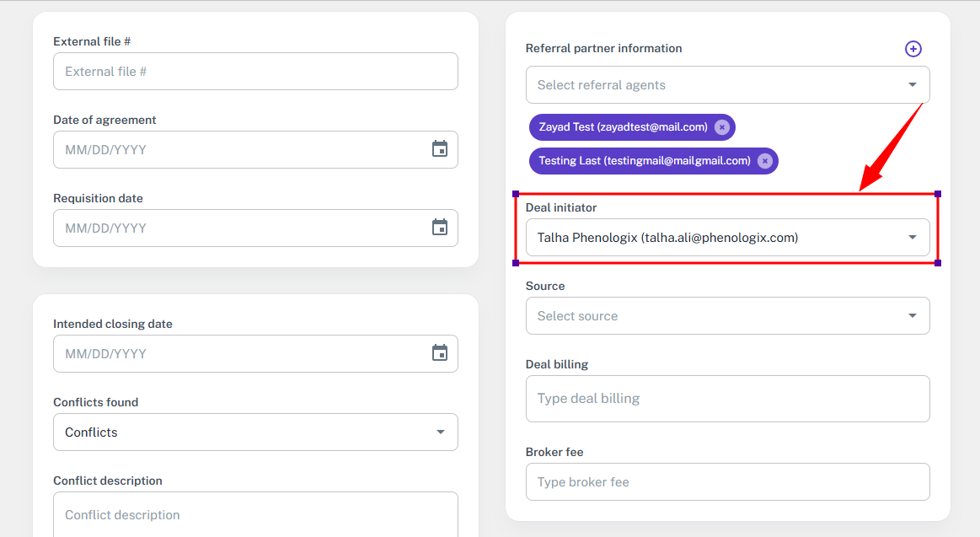The width and height of the screenshot is (980, 537).
Task: Click the Deal billing input field
Action: (x=727, y=399)
